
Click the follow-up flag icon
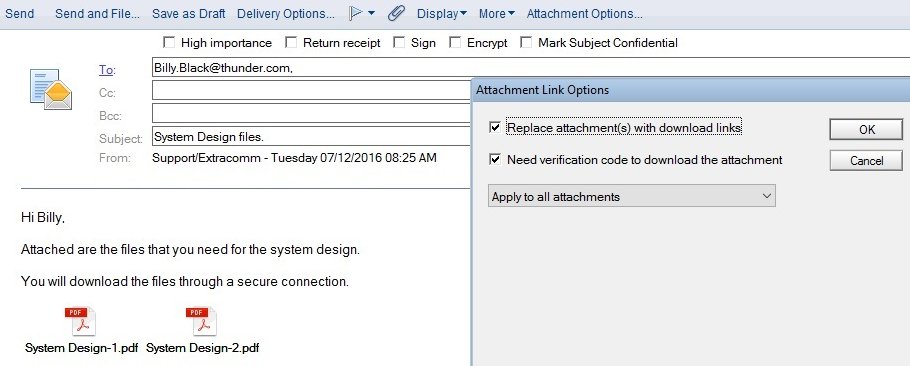point(356,13)
